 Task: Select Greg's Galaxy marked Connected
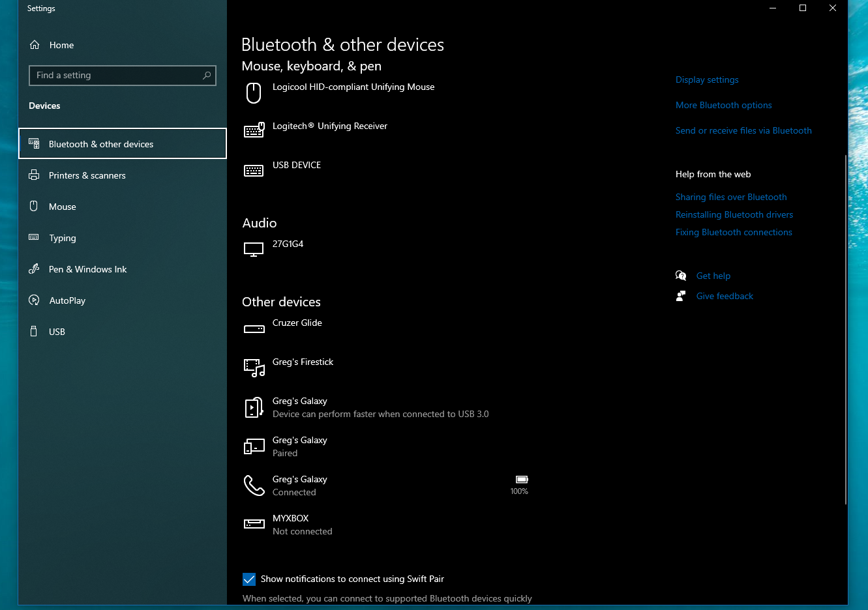click(x=386, y=486)
